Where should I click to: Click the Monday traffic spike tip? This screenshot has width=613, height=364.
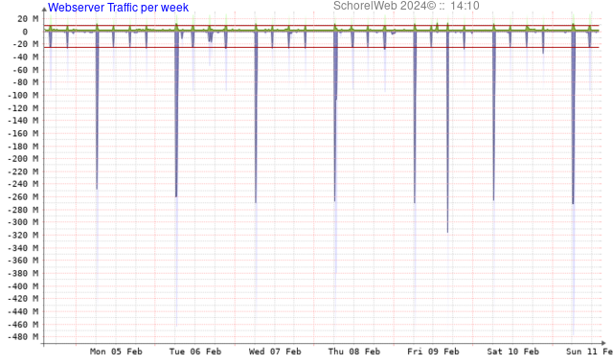click(97, 189)
